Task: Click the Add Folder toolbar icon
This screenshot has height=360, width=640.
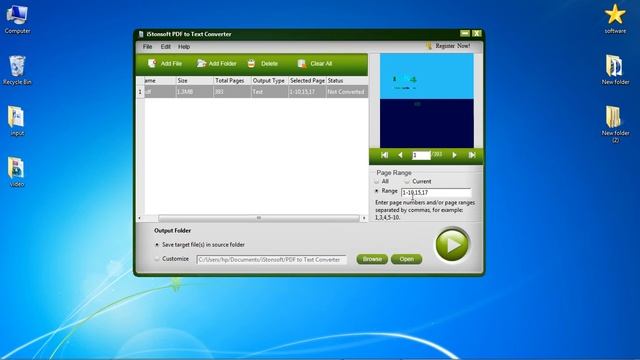Action: click(201, 63)
